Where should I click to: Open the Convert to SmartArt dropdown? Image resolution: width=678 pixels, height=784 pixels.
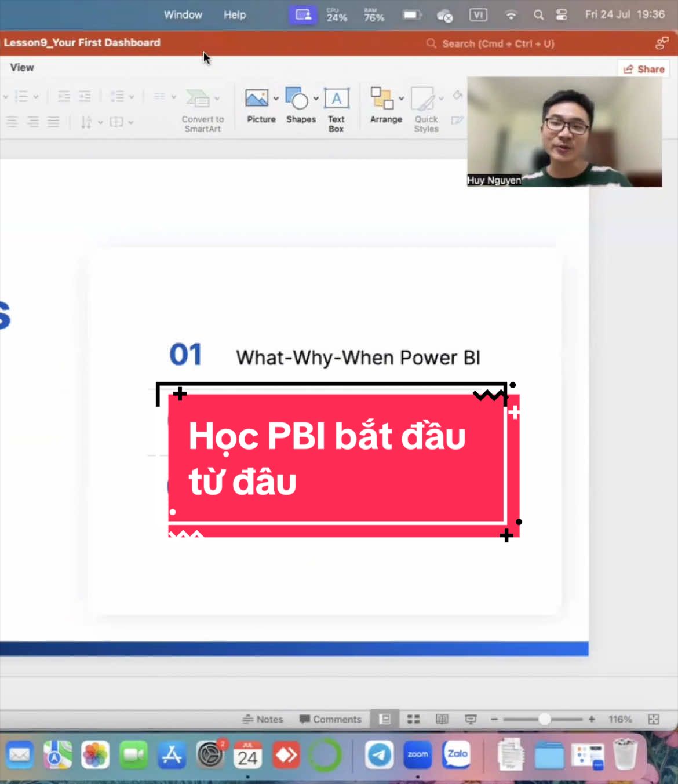tap(217, 99)
